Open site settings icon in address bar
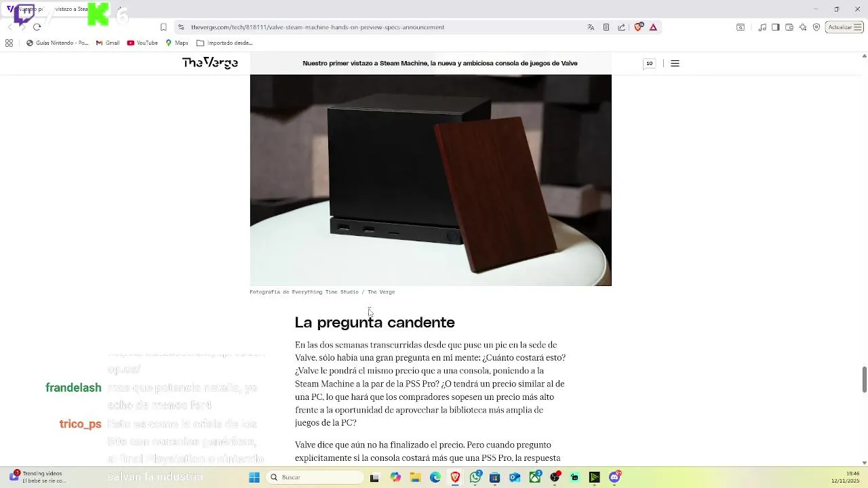 point(180,27)
